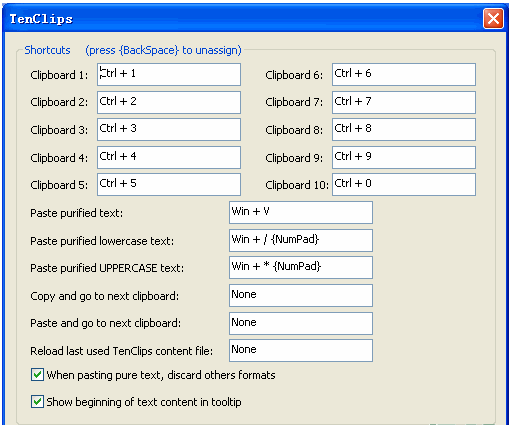510x425 pixels.
Task: Focus the Clipboard 3 shortcut box
Action: (169, 129)
